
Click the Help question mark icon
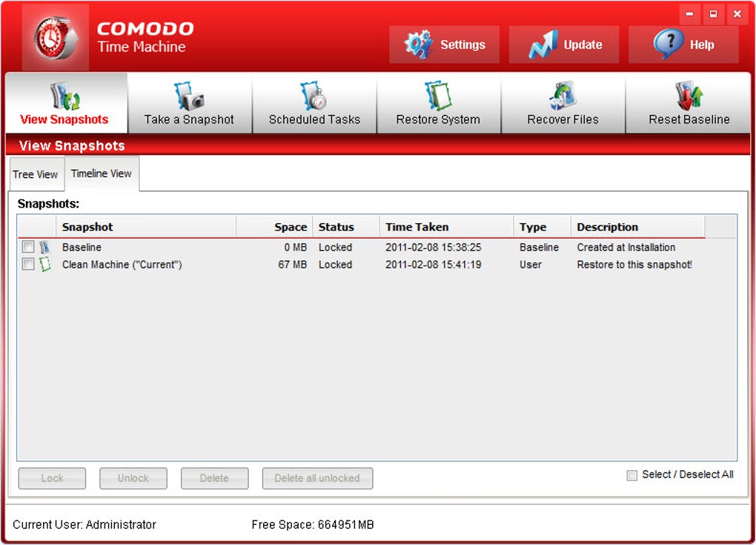point(669,44)
